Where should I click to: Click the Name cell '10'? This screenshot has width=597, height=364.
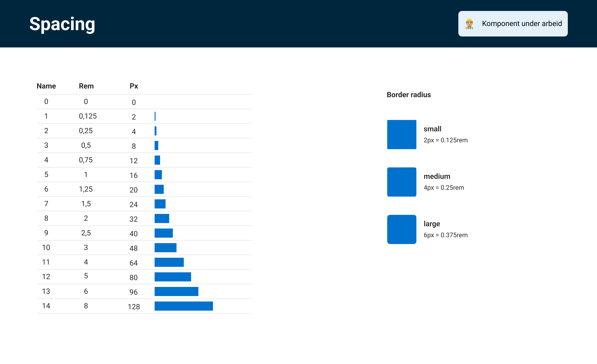(46, 247)
